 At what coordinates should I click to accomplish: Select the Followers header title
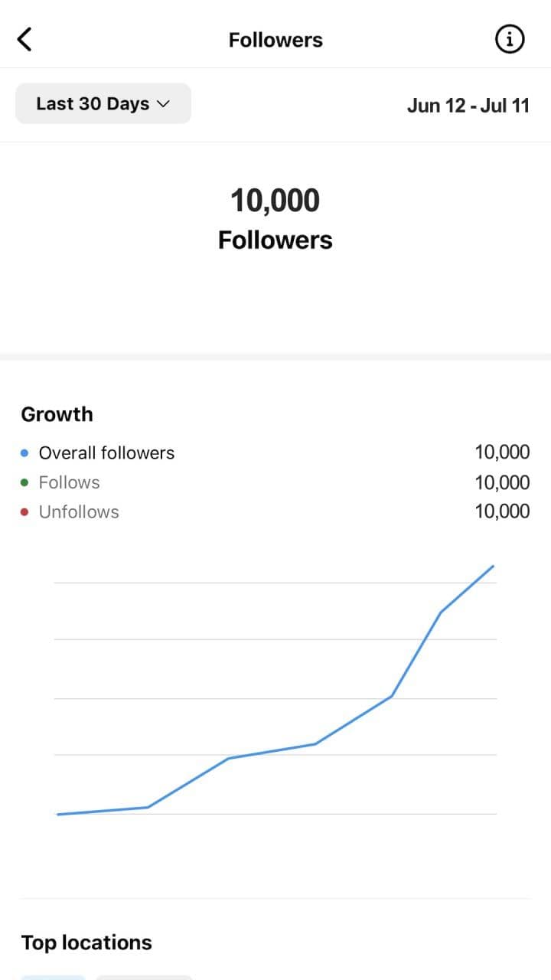275,39
